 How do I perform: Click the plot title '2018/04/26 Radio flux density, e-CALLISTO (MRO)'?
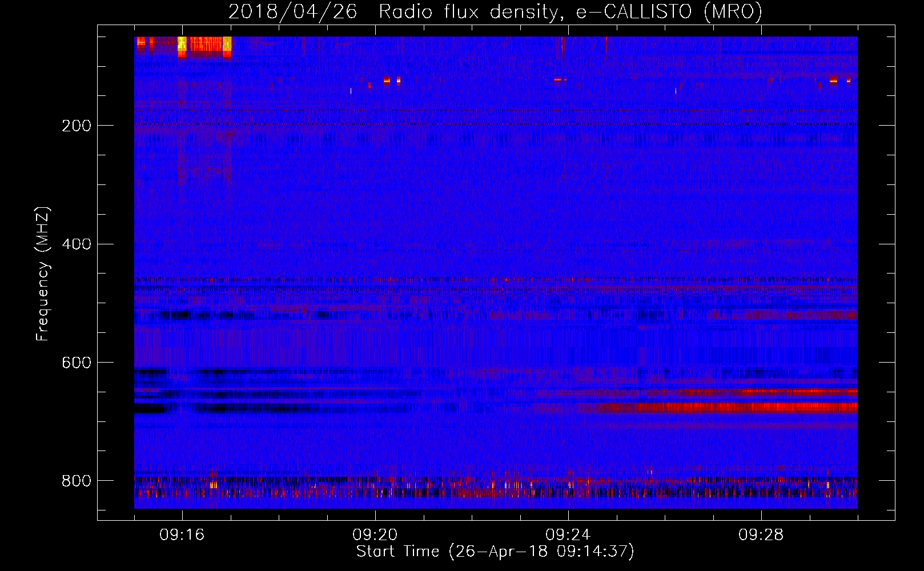click(495, 11)
